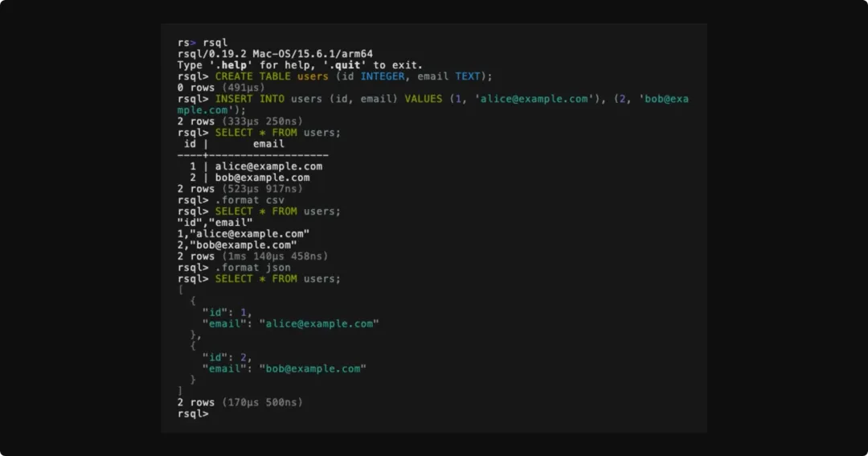
Task: Click the CSV row '2,"bob@example.com"'
Action: pyautogui.click(x=237, y=245)
